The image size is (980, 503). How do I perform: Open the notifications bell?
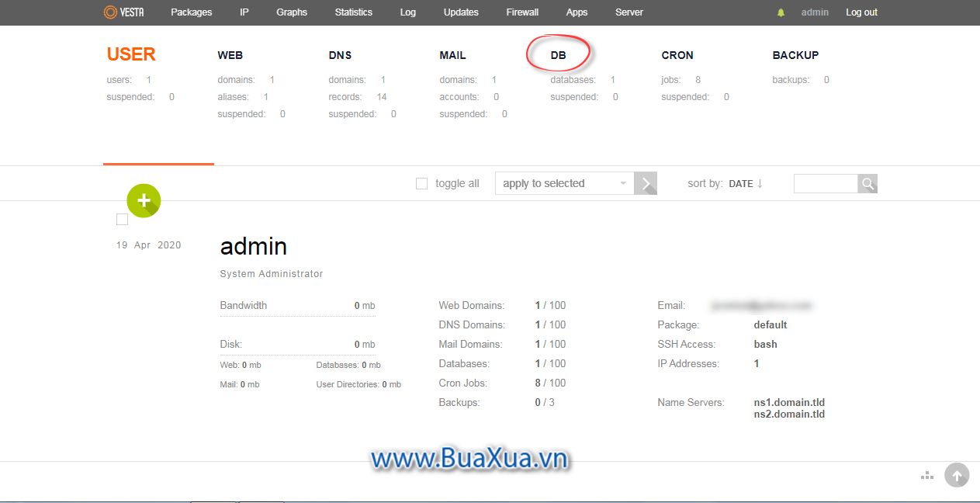[781, 12]
